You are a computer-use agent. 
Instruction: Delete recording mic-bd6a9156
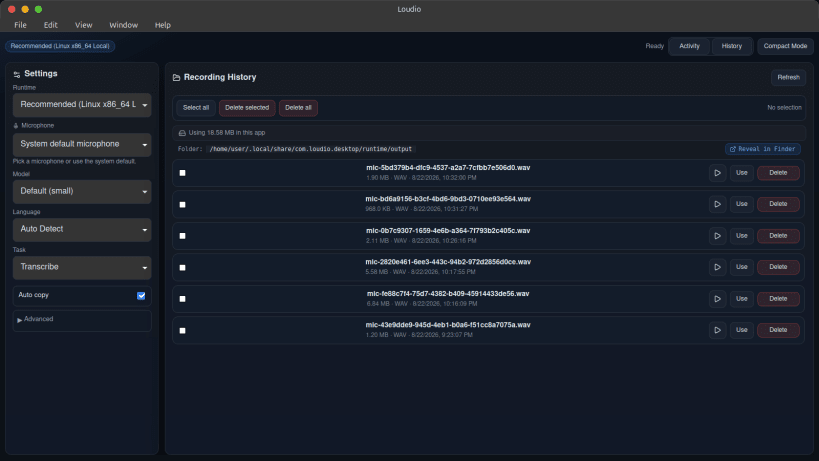778,204
